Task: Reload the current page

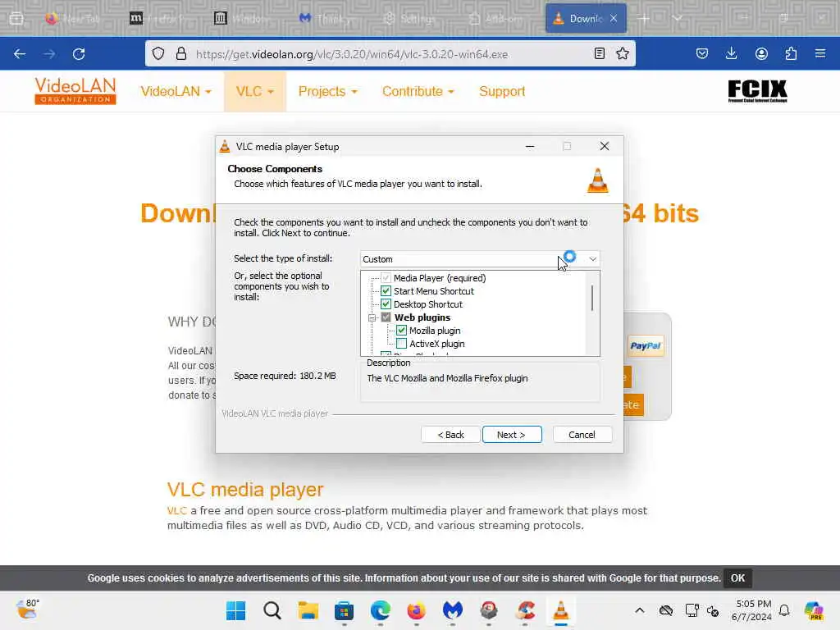Action: click(79, 54)
